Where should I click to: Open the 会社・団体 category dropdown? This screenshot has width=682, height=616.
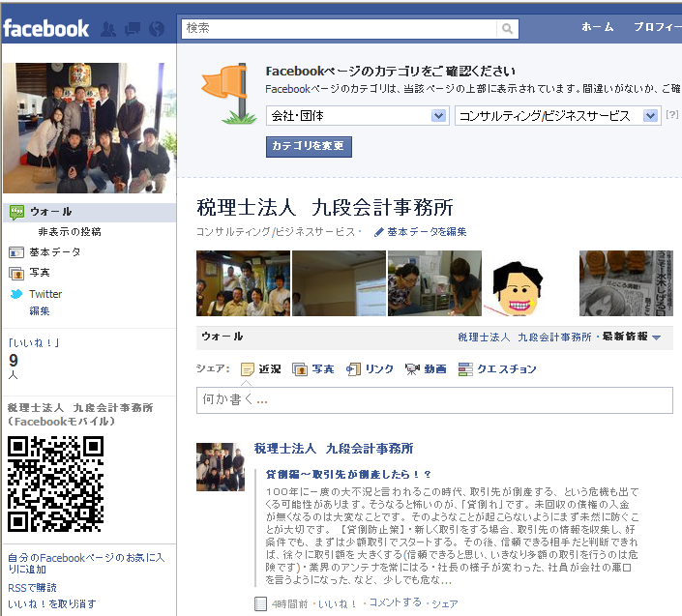coord(358,116)
